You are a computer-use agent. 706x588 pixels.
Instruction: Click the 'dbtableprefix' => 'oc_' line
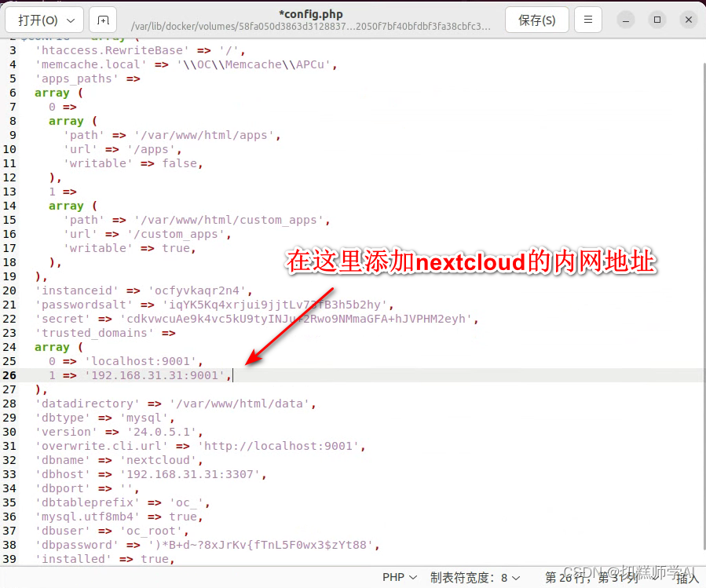tap(123, 502)
